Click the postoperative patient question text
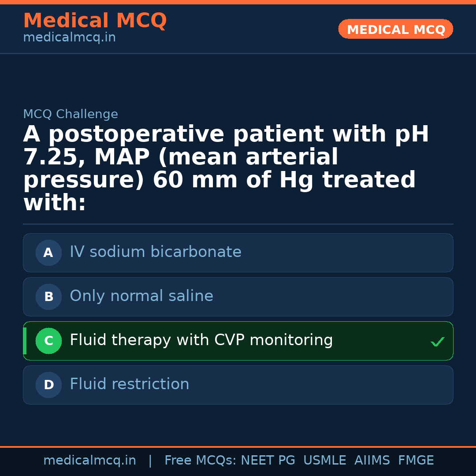 coord(226,168)
